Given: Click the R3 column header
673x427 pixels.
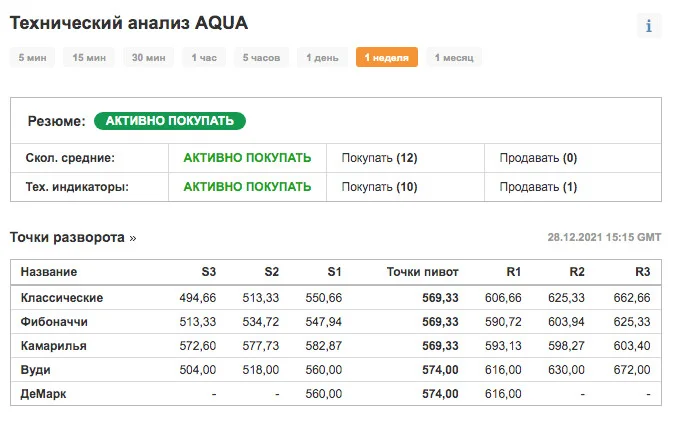Looking at the screenshot, I should [x=643, y=272].
